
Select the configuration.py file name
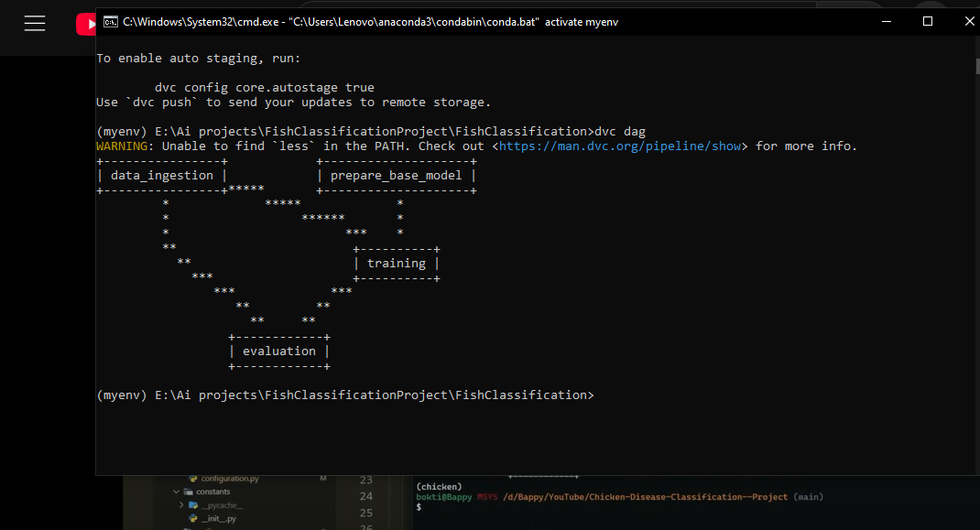(230, 479)
